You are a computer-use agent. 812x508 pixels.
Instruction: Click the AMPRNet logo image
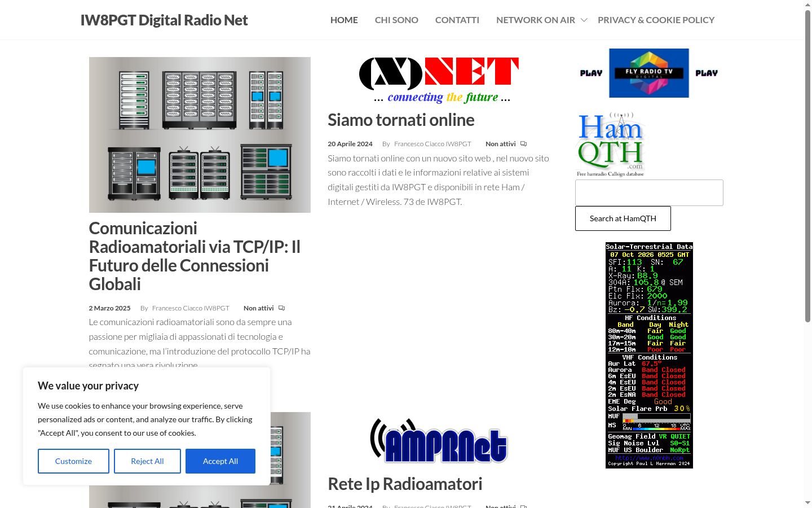click(439, 441)
